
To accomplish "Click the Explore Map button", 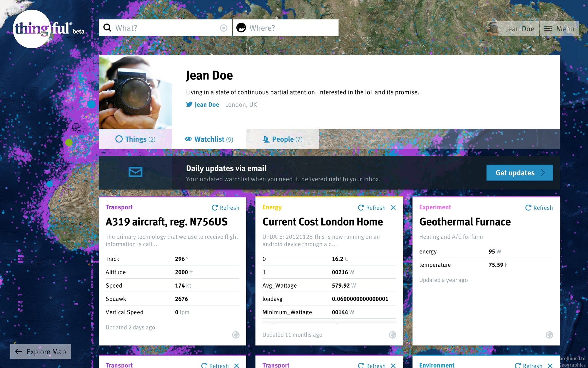I will pos(41,352).
